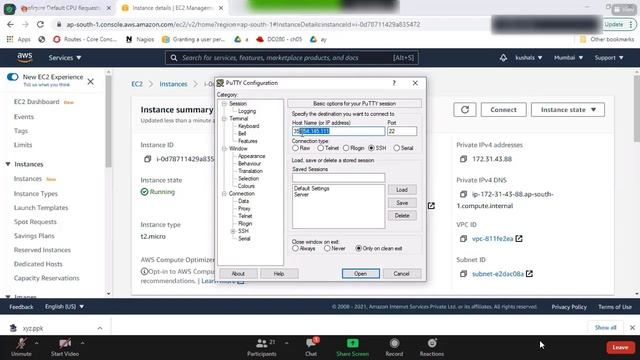The height and width of the screenshot is (360, 640).
Task: Click Start Video camera icon in Zoom
Action: click(65, 343)
